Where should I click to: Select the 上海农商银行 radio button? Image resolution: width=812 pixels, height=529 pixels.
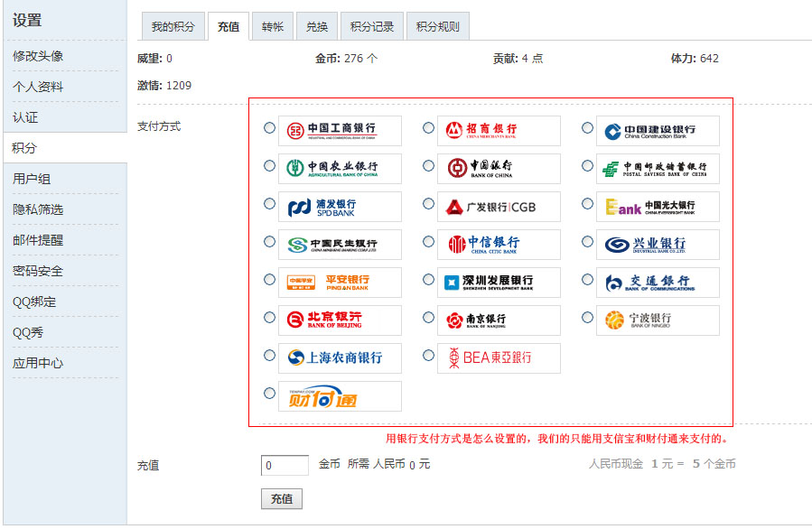[269, 355]
